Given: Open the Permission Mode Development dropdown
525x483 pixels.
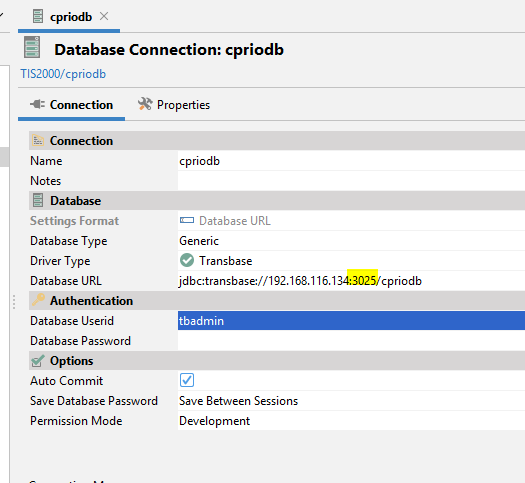Looking at the screenshot, I should 351,421.
